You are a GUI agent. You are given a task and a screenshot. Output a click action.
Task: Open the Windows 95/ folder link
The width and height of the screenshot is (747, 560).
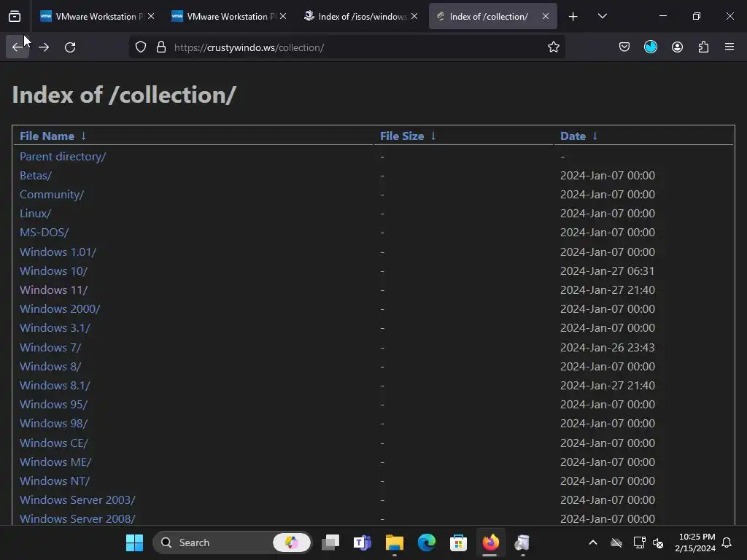coord(53,405)
